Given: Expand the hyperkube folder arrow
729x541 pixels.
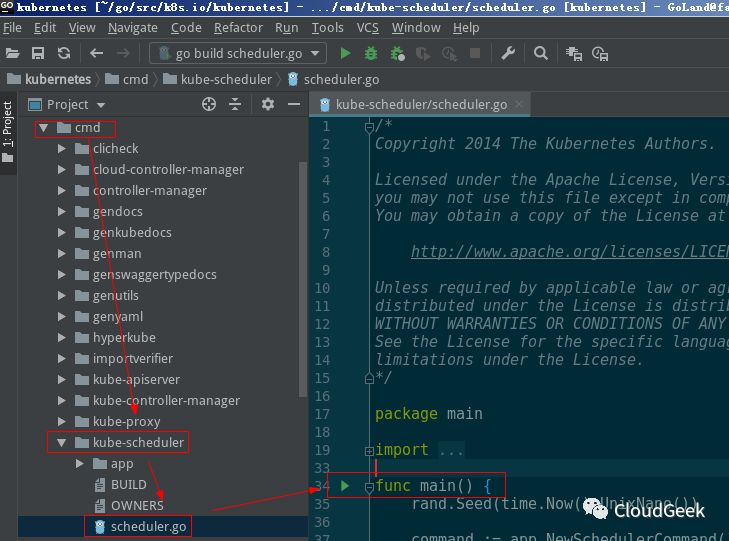Looking at the screenshot, I should pyautogui.click(x=61, y=337).
